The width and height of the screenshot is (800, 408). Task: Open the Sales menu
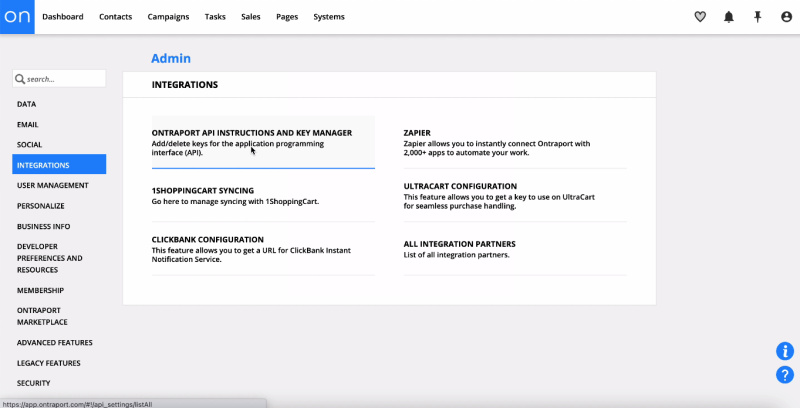tap(251, 17)
